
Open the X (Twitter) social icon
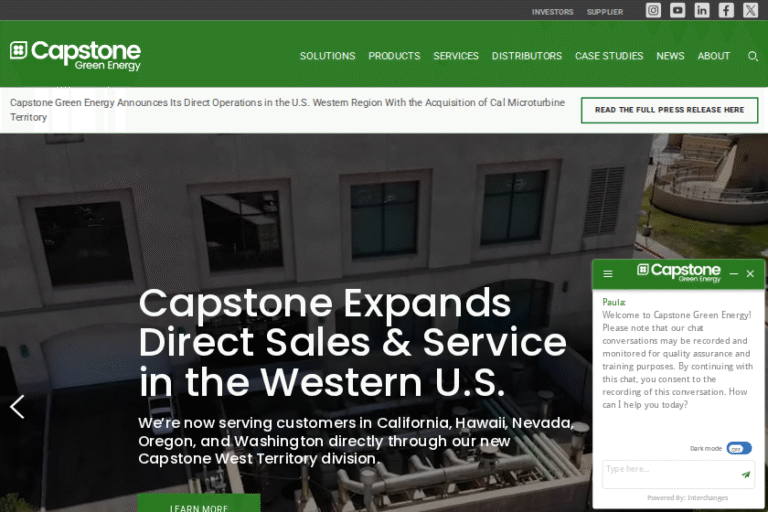click(x=750, y=11)
